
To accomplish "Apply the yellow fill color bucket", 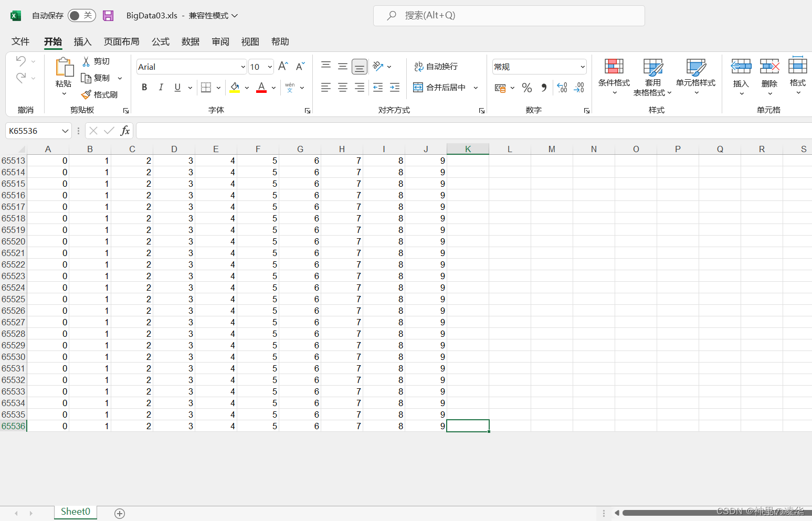I will 235,88.
